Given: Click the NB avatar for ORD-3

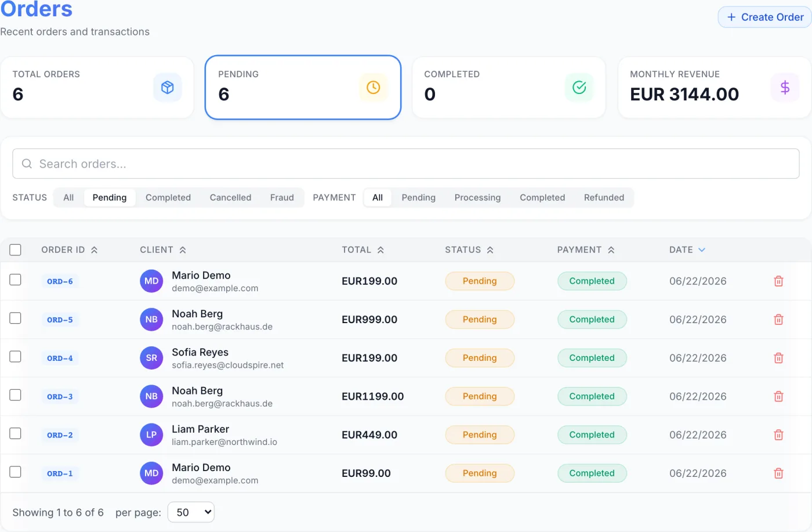Looking at the screenshot, I should click(151, 397).
